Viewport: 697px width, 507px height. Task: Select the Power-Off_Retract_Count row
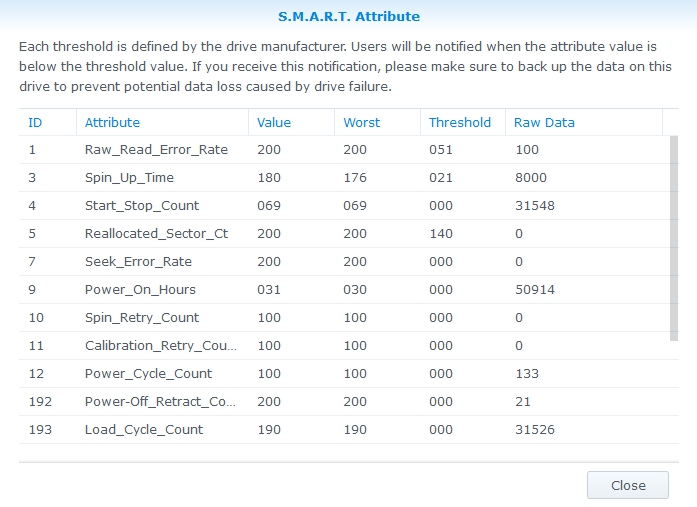[x=160, y=402]
